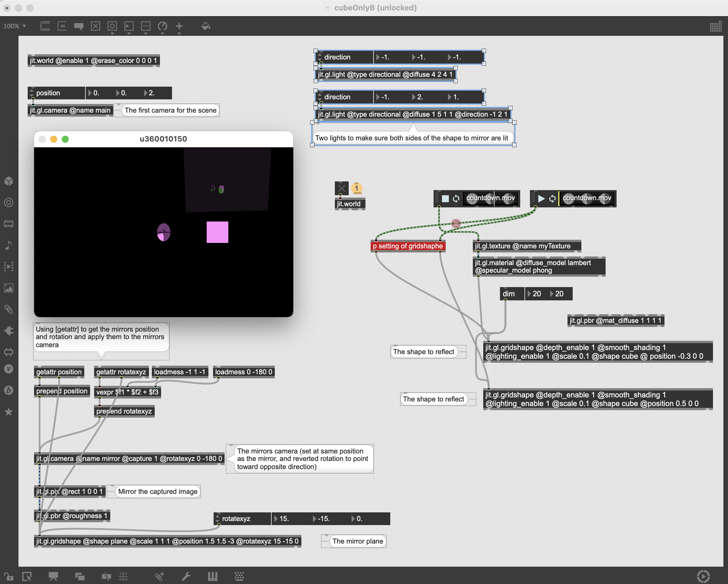This screenshot has height=584, width=728.
Task: Open the audio files note sidebar icon
Action: coord(9,245)
